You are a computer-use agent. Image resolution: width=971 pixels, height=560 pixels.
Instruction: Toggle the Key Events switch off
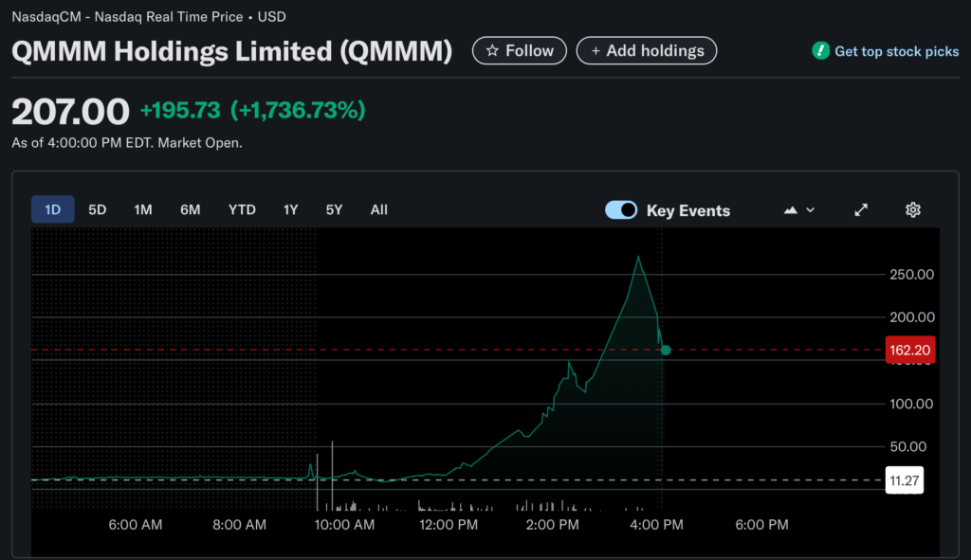[621, 209]
